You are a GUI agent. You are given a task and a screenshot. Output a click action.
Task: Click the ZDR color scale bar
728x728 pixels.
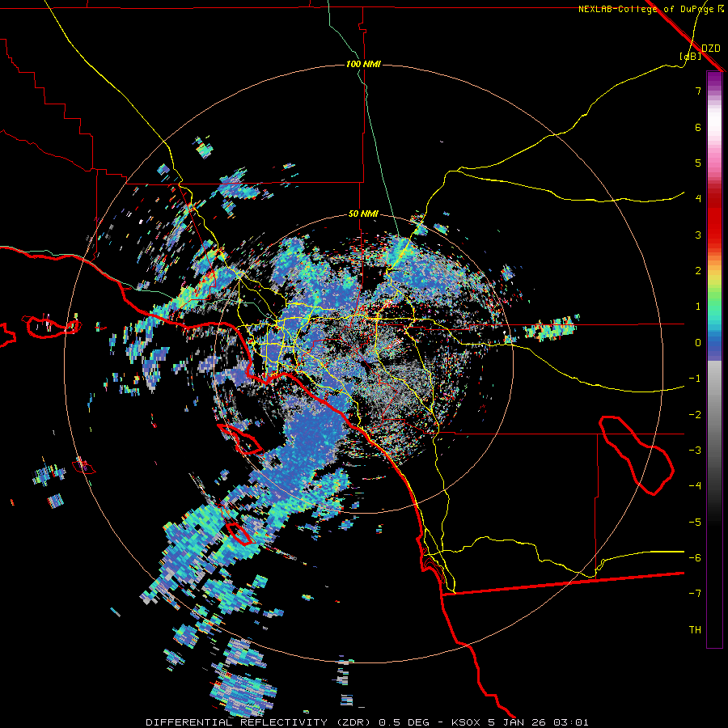[x=714, y=359]
